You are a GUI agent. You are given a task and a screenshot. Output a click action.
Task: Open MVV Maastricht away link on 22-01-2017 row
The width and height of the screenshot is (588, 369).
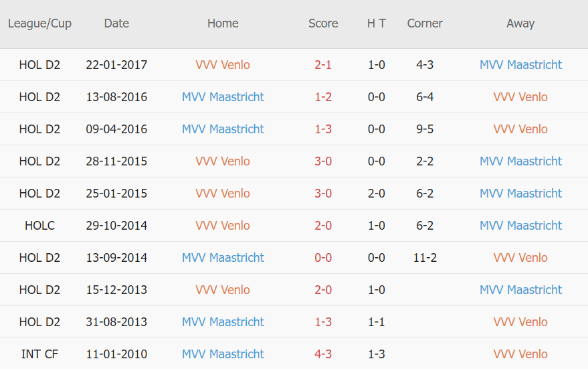[520, 65]
